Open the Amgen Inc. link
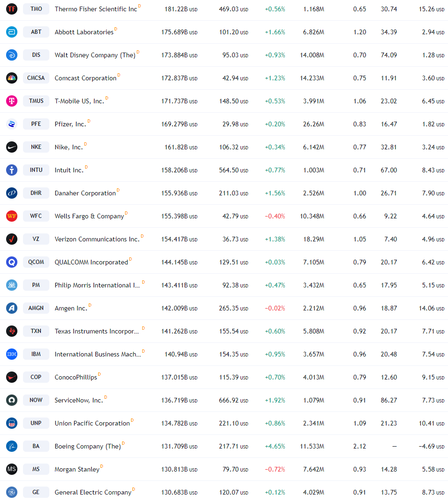 pos(71,308)
